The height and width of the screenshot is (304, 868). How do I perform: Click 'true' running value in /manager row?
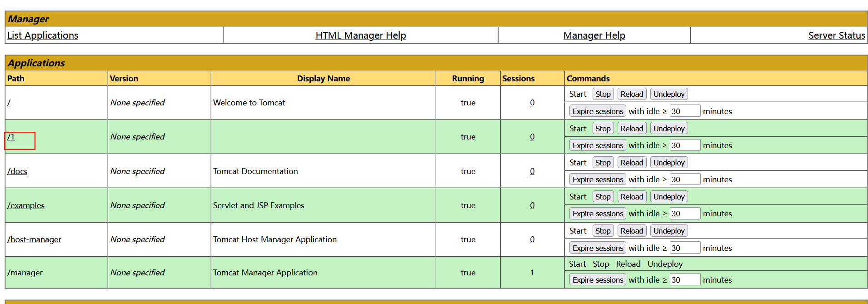[468, 273]
